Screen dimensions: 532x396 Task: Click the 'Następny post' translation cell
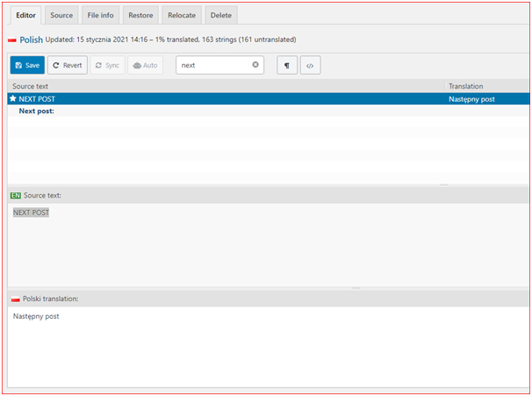point(471,99)
